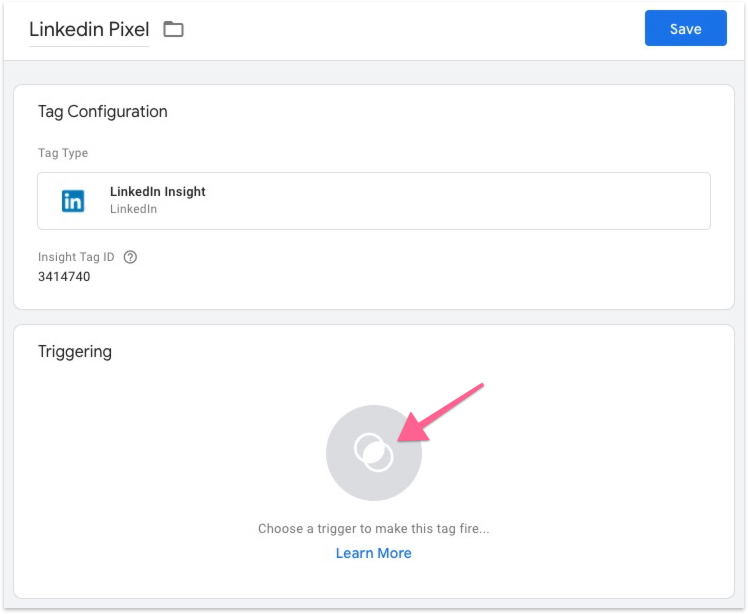Select the LinkedIn Insight tag type title
This screenshot has height=614, width=748.
click(x=157, y=192)
